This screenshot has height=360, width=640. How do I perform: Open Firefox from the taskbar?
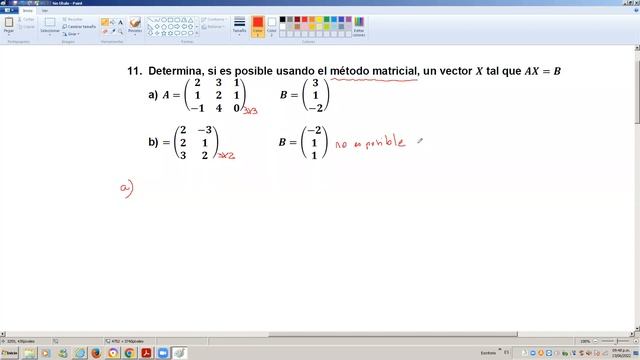pyautogui.click(x=96, y=353)
